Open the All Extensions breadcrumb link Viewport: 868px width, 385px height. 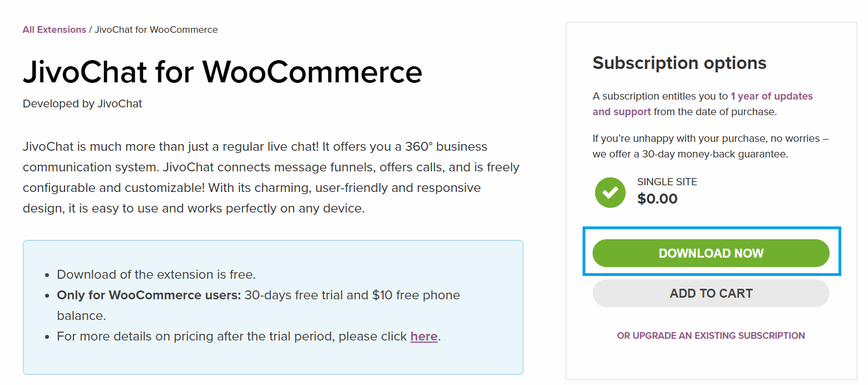(x=55, y=29)
